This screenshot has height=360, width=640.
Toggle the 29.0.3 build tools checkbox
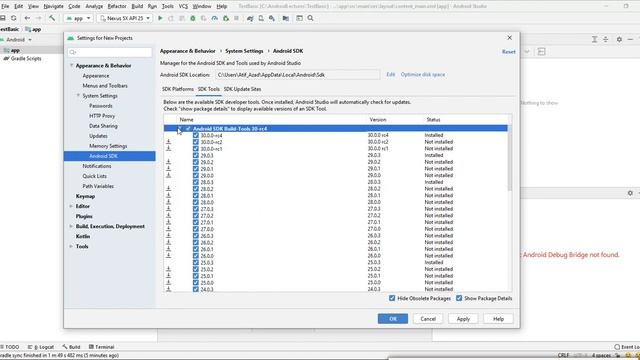click(x=196, y=155)
